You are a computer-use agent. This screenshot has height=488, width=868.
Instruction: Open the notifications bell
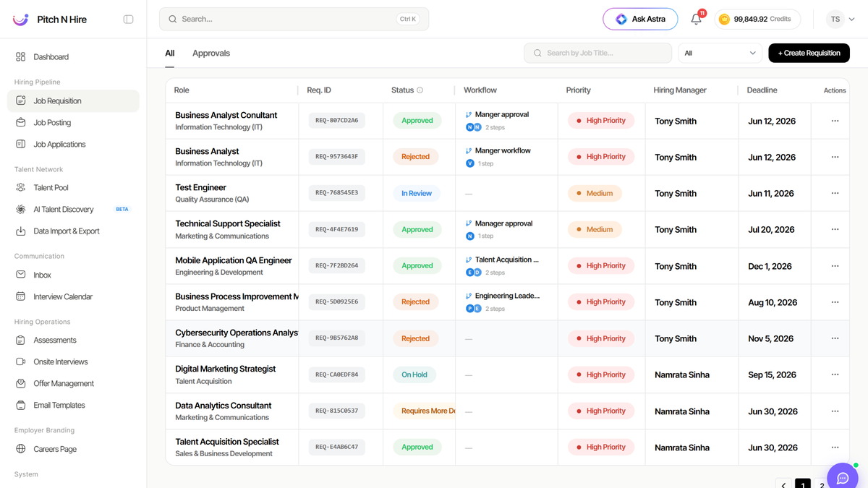tap(696, 20)
